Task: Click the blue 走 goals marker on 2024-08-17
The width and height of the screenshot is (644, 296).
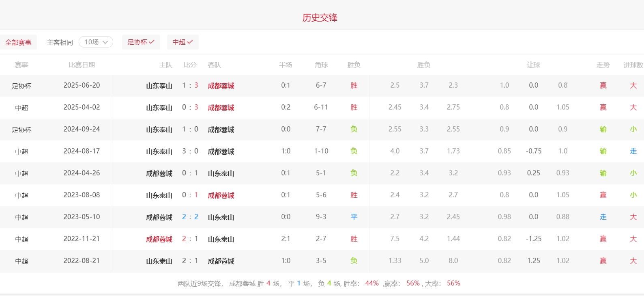Action: tap(633, 151)
